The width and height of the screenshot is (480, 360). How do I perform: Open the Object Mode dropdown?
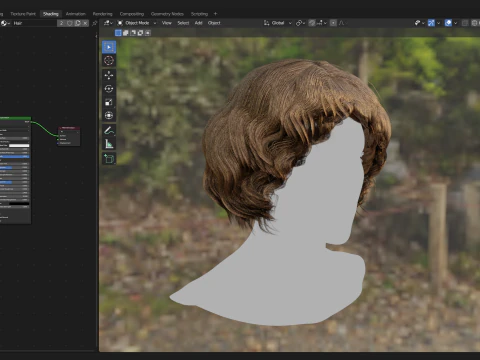(x=137, y=23)
